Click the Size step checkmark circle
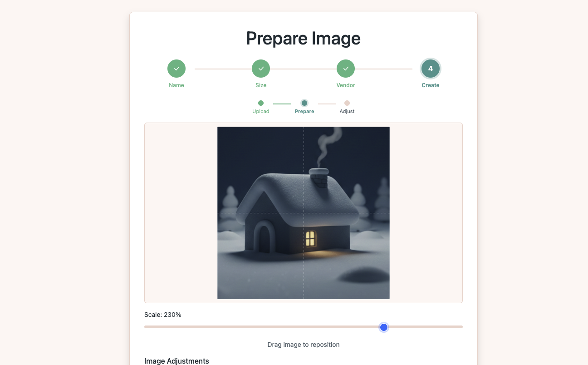 pyautogui.click(x=261, y=68)
